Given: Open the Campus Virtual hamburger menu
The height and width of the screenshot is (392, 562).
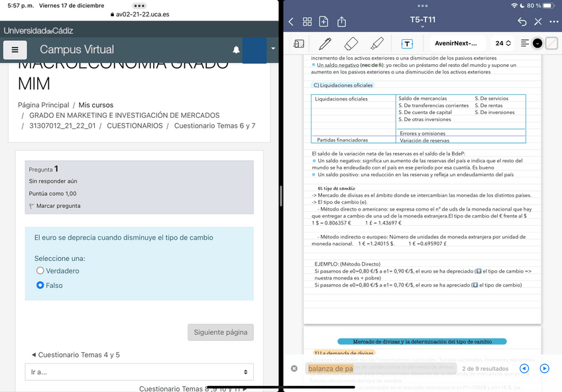Looking at the screenshot, I should tap(15, 50).
